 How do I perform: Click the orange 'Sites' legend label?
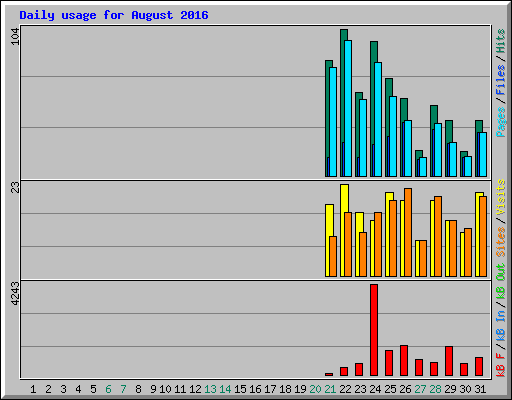coord(501,242)
